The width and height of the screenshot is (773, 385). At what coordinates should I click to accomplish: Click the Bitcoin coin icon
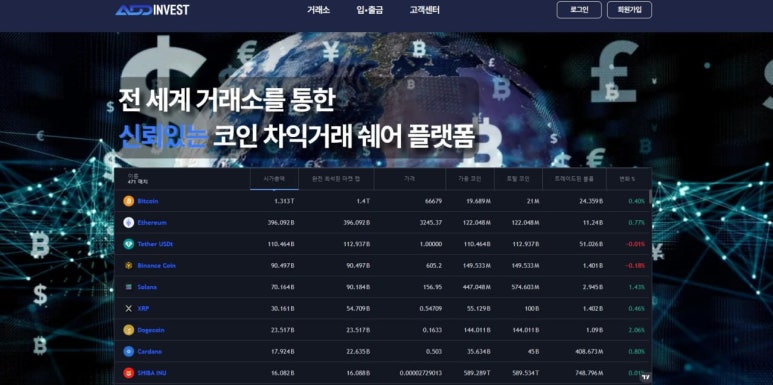[x=129, y=201]
